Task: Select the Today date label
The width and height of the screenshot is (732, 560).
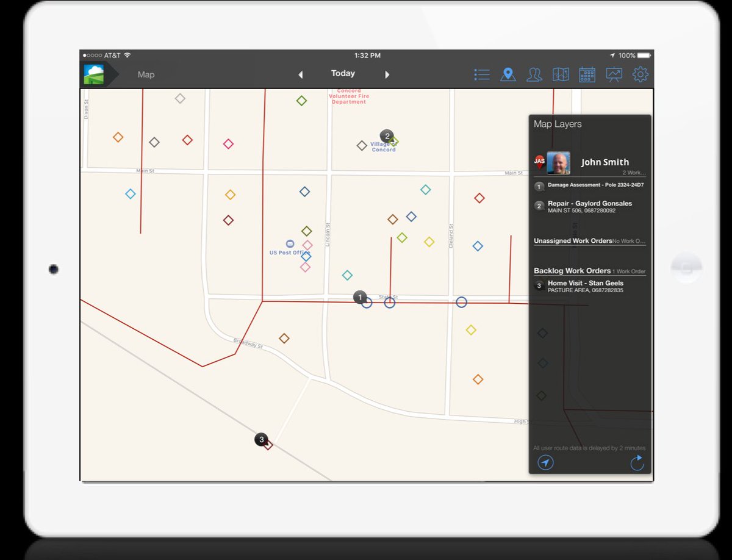Action: click(343, 73)
